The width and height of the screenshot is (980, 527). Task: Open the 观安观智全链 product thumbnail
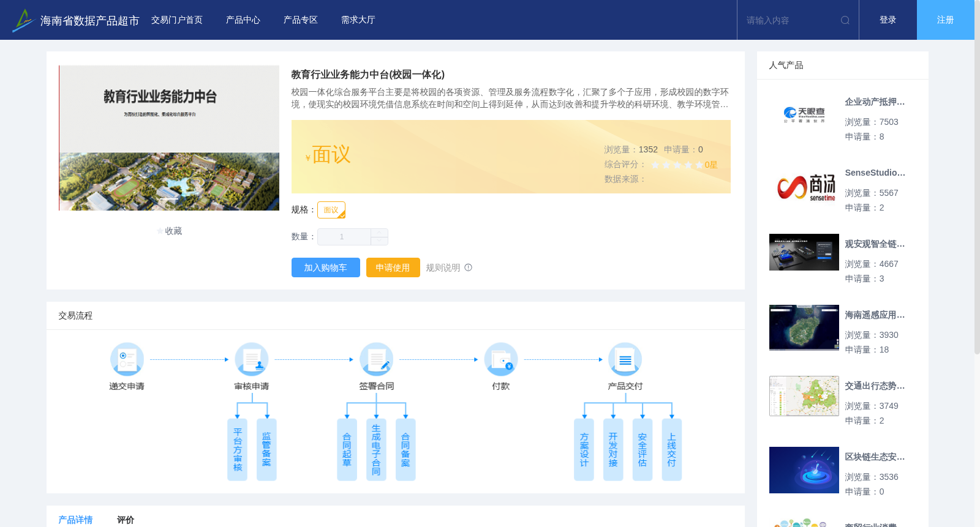point(804,252)
